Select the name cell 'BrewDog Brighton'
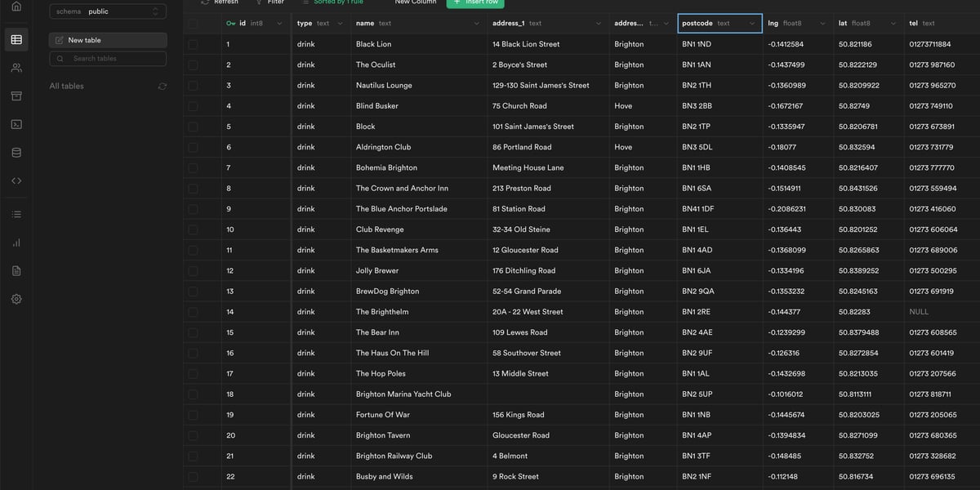Viewport: 980px width, 490px height. [419, 291]
